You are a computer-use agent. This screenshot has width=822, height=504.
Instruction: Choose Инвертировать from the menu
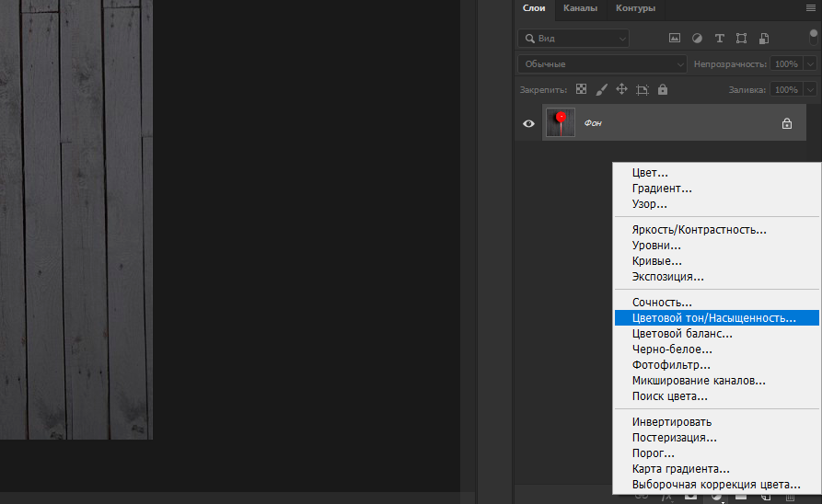(717, 422)
